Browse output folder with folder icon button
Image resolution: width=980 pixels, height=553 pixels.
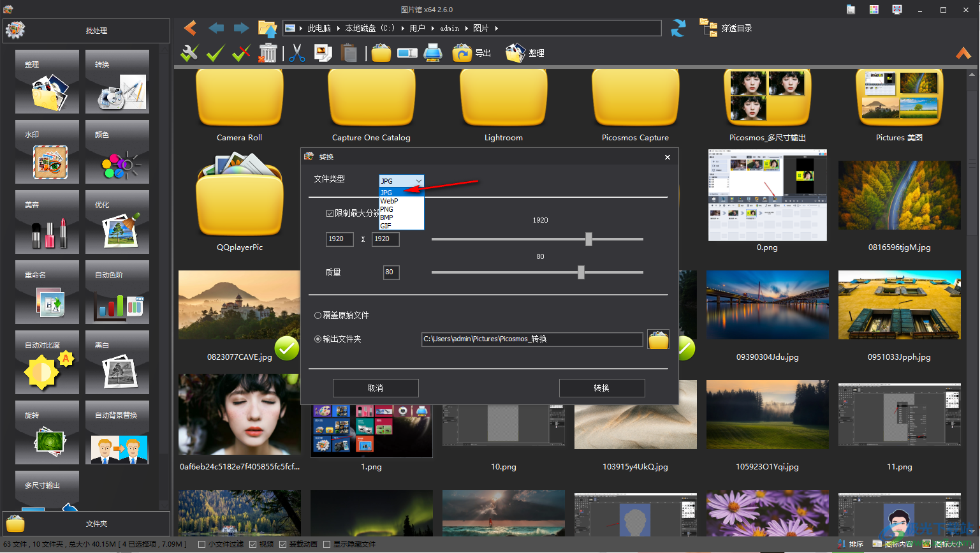(x=658, y=339)
